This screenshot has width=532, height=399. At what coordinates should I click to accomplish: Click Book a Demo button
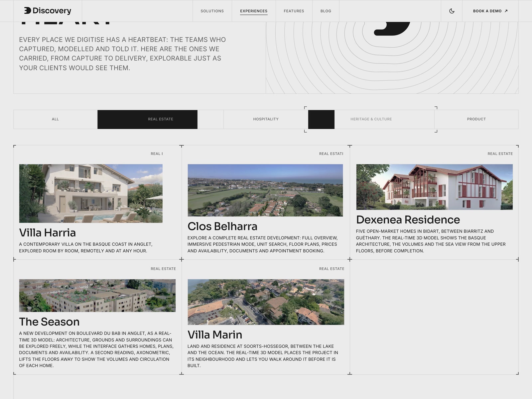pyautogui.click(x=490, y=11)
